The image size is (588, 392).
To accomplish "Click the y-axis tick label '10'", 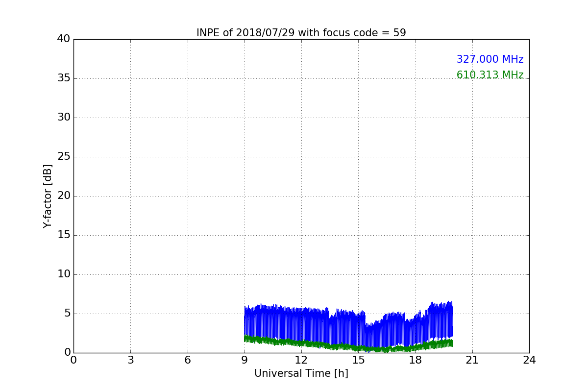I will (x=64, y=274).
